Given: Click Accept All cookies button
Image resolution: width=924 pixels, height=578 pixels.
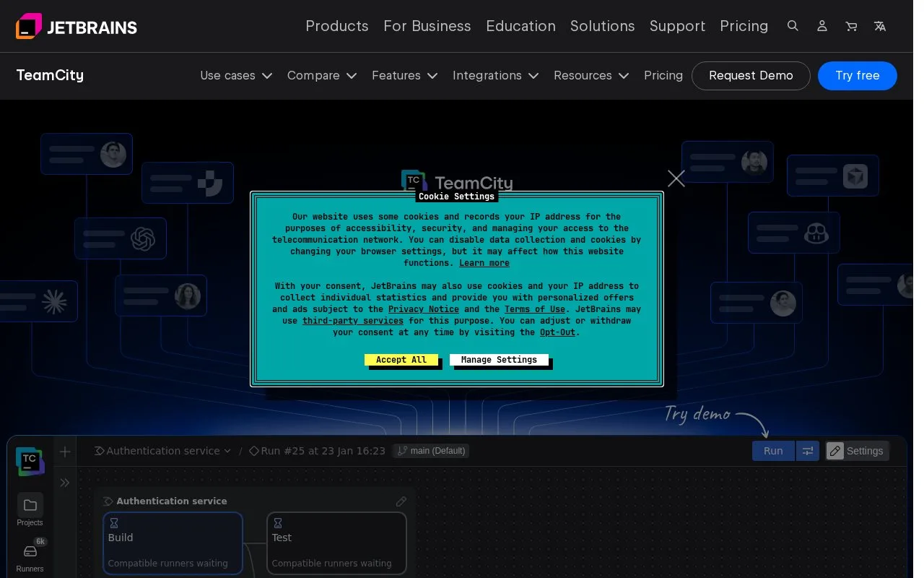Looking at the screenshot, I should [401, 360].
